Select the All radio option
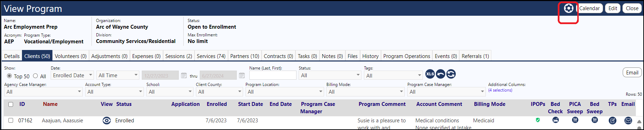 (x=35, y=76)
